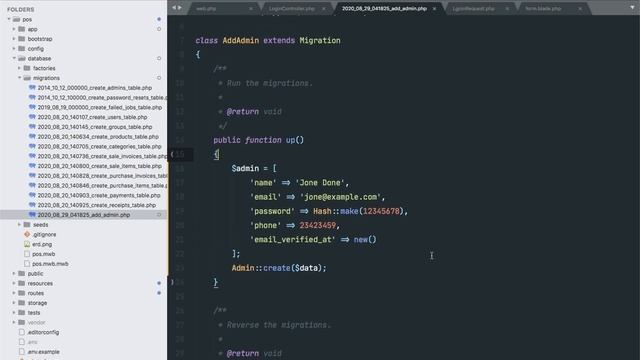Click the image icon beside erd.png
The width and height of the screenshot is (640, 360).
click(27, 244)
